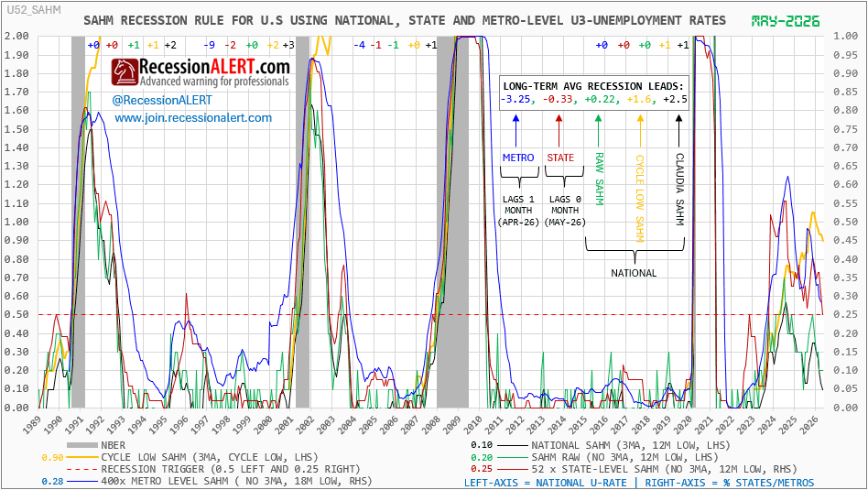This screenshot has height=490, width=868.
Task: Click the '0.75' right-axis tick label
Action: (x=846, y=129)
